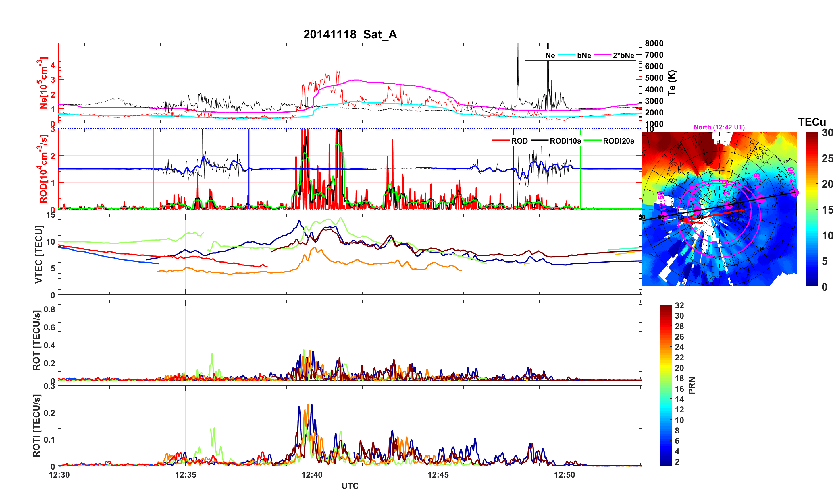Click the TECu colorbar near value 25
The width and height of the screenshot is (834, 504).
(x=812, y=158)
